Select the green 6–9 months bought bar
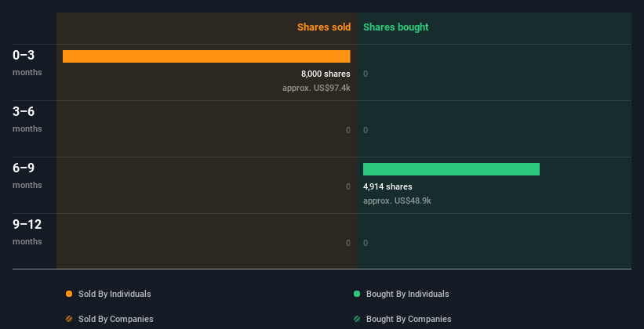 (x=451, y=169)
